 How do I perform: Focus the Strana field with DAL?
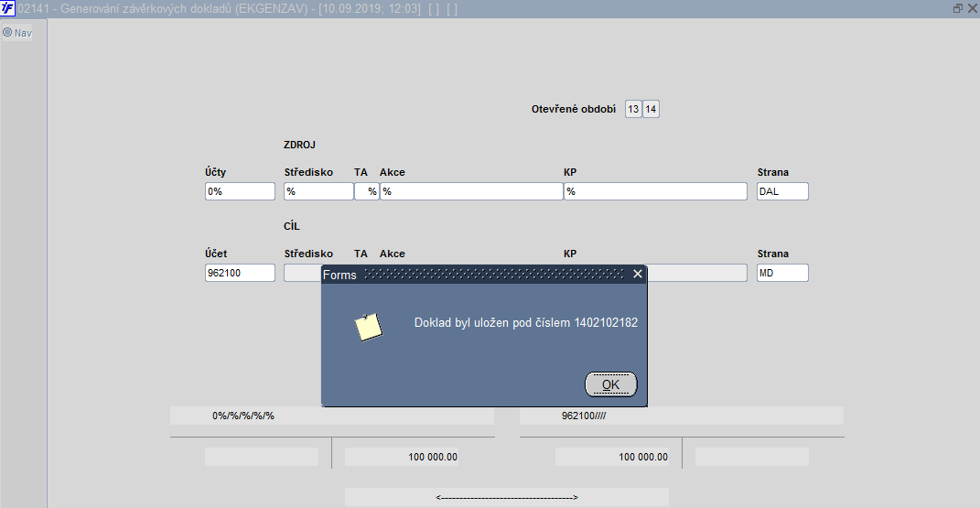click(782, 191)
